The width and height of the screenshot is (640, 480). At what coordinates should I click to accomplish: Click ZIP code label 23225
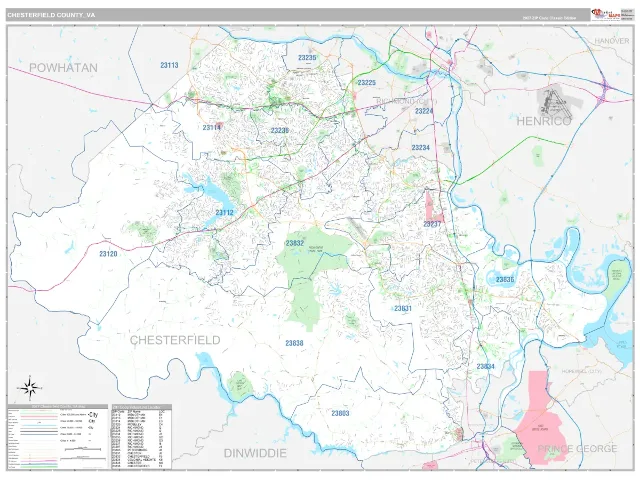pos(367,82)
